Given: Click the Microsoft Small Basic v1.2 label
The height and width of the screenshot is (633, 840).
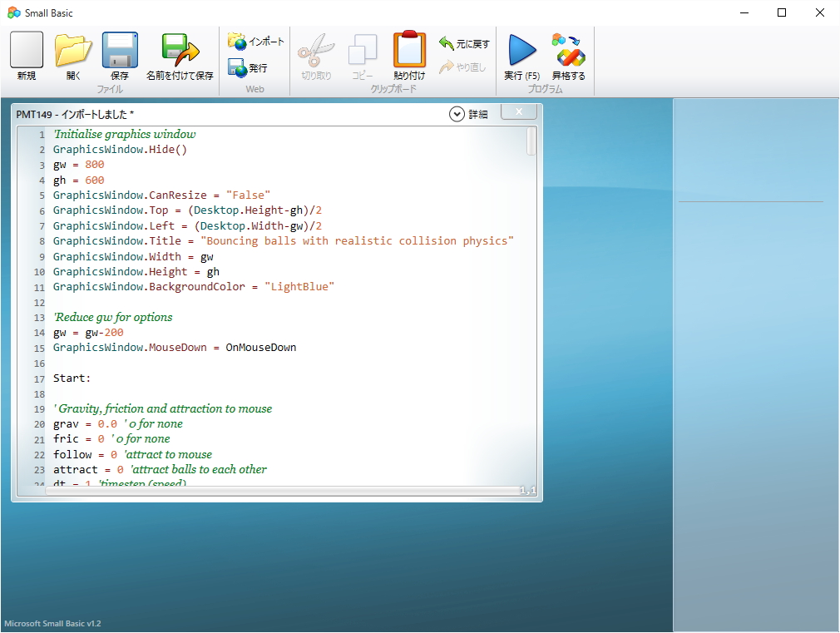Looking at the screenshot, I should (52, 623).
